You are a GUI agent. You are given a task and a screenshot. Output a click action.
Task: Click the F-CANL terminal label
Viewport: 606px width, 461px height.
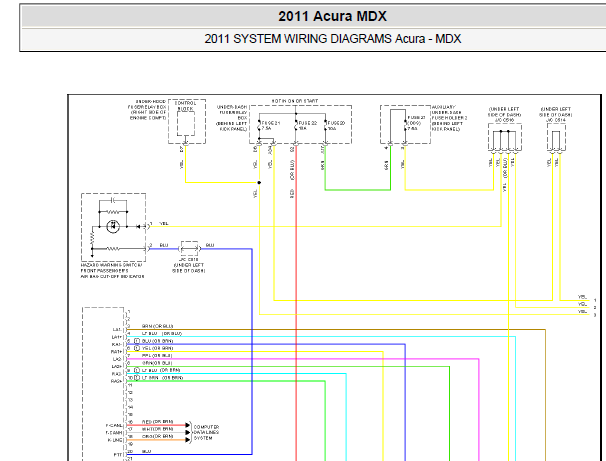coord(114,425)
